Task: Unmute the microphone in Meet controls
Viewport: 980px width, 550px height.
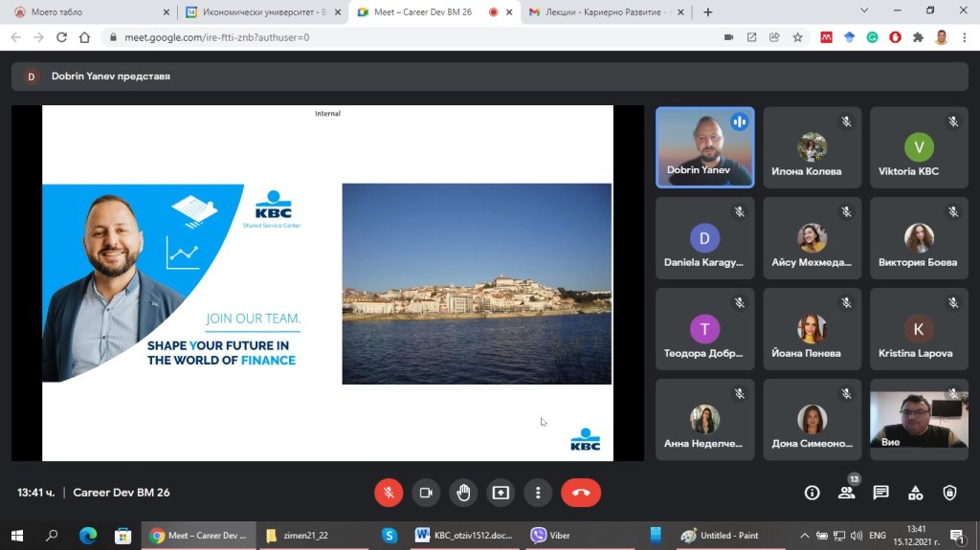Action: point(389,493)
